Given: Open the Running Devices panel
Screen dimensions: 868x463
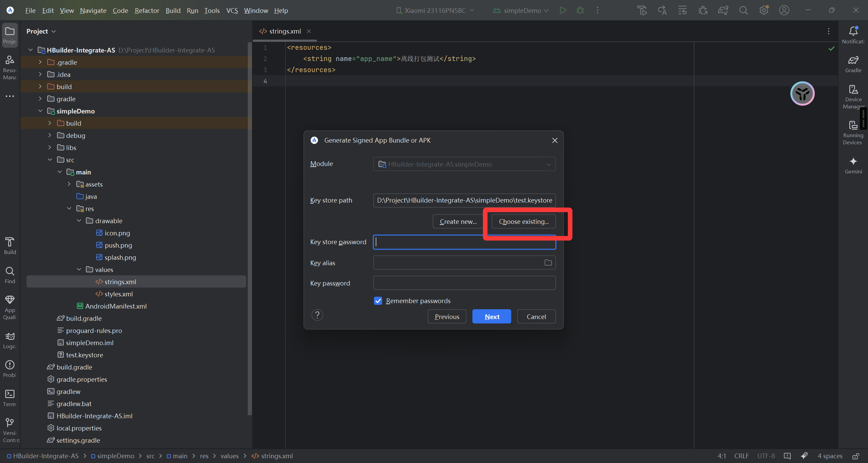Looking at the screenshot, I should [x=853, y=133].
